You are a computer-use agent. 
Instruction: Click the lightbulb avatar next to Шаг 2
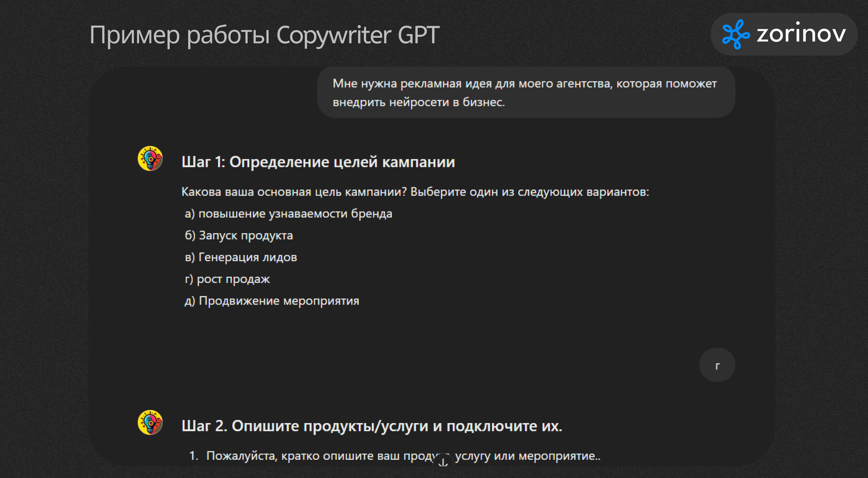pyautogui.click(x=150, y=422)
